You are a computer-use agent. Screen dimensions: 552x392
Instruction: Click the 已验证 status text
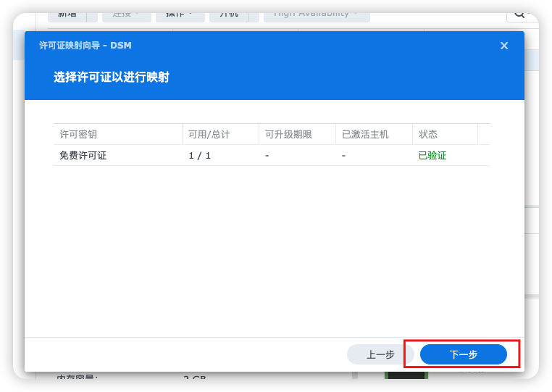coord(432,155)
